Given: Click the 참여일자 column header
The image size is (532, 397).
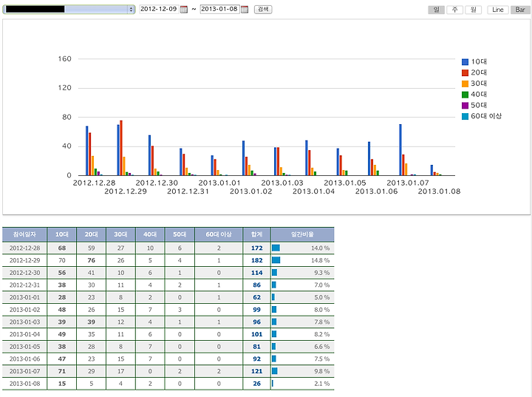Looking at the screenshot, I should (24, 234).
